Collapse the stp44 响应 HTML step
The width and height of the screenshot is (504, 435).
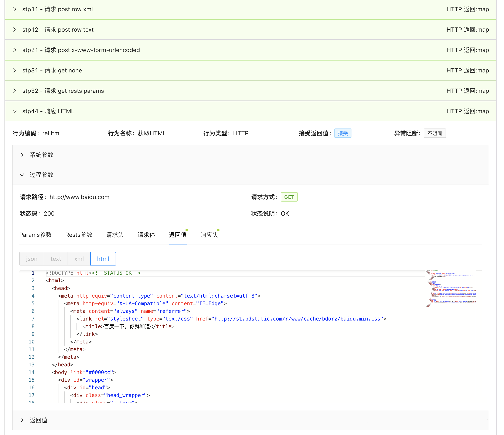coord(15,111)
